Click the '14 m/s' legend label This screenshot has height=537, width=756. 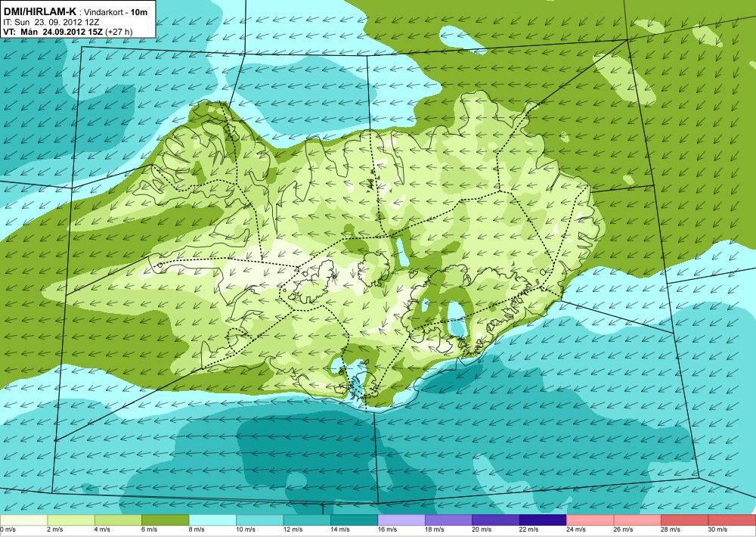coord(340,529)
